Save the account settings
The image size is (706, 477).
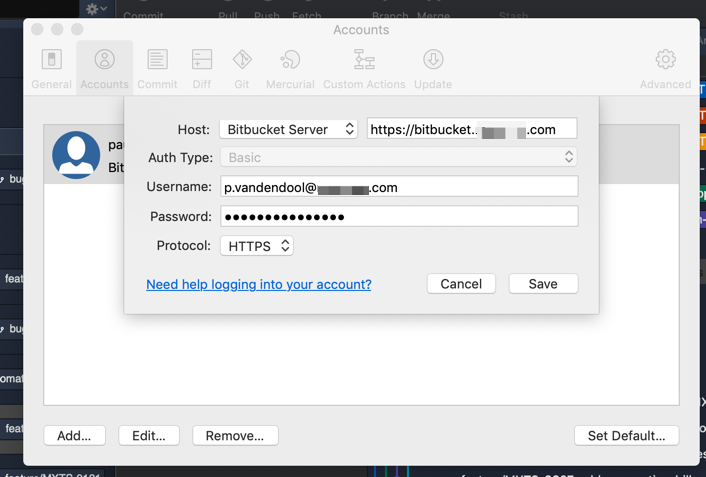[543, 284]
